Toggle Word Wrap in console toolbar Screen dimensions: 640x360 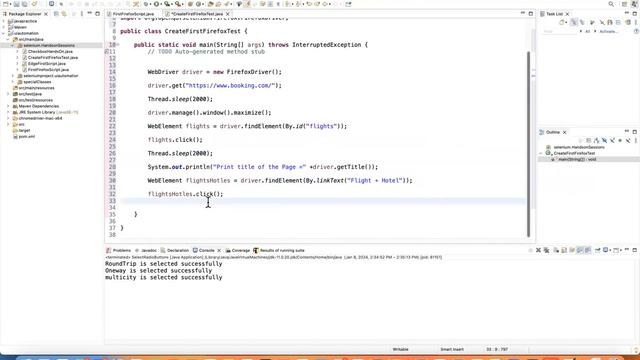(x=572, y=250)
